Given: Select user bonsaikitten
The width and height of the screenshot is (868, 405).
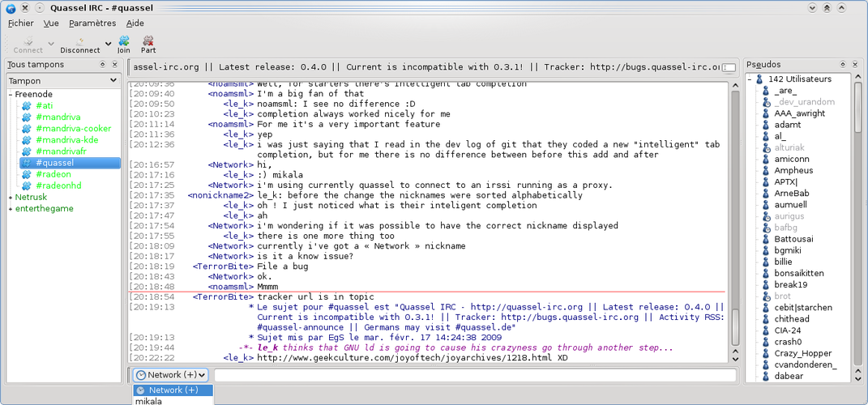Looking at the screenshot, I should (x=799, y=273).
